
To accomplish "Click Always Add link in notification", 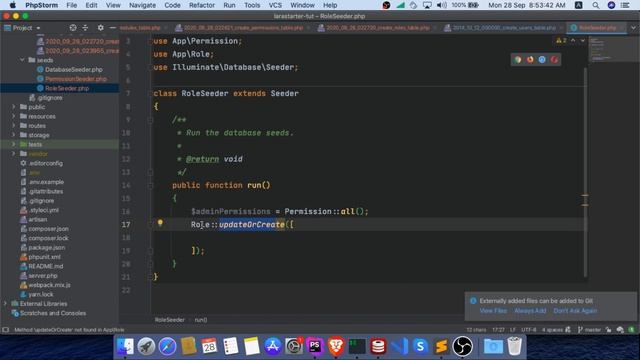I will [530, 311].
